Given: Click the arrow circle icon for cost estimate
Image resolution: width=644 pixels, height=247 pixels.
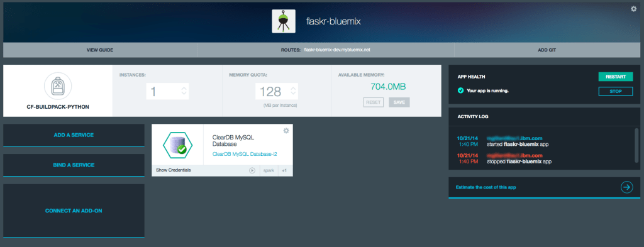Looking at the screenshot, I should coord(626,187).
